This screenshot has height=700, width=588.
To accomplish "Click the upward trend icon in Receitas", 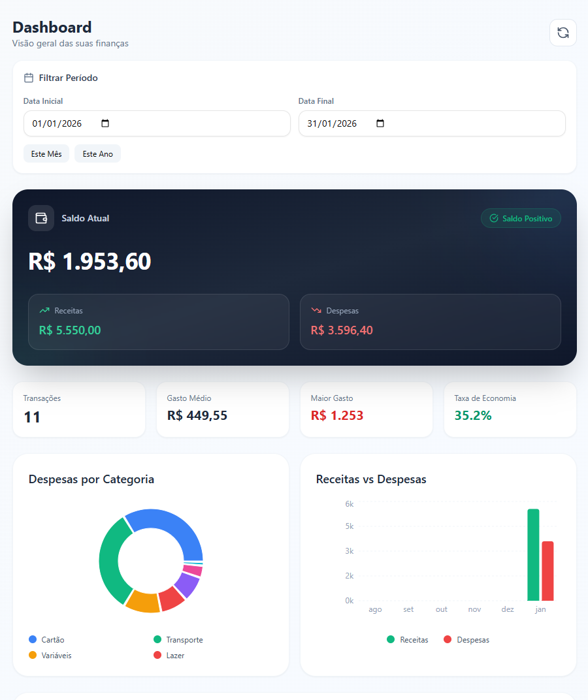I will [x=44, y=311].
